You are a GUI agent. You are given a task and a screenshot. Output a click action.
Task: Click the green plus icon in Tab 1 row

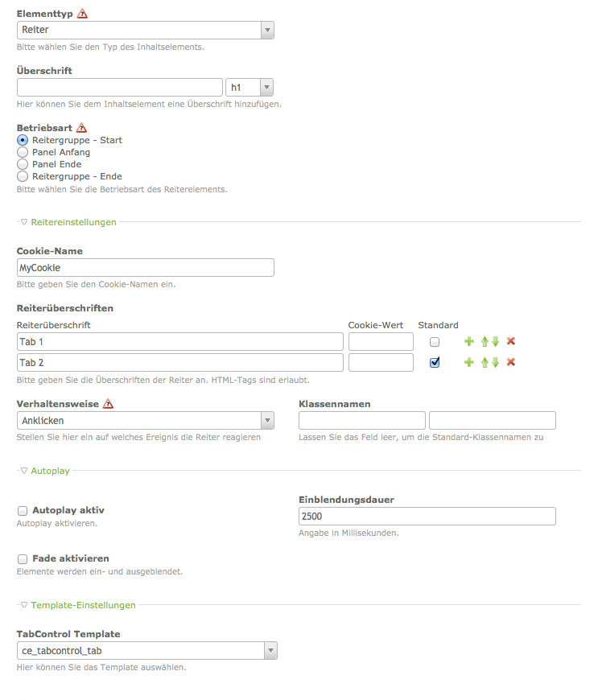[469, 341]
